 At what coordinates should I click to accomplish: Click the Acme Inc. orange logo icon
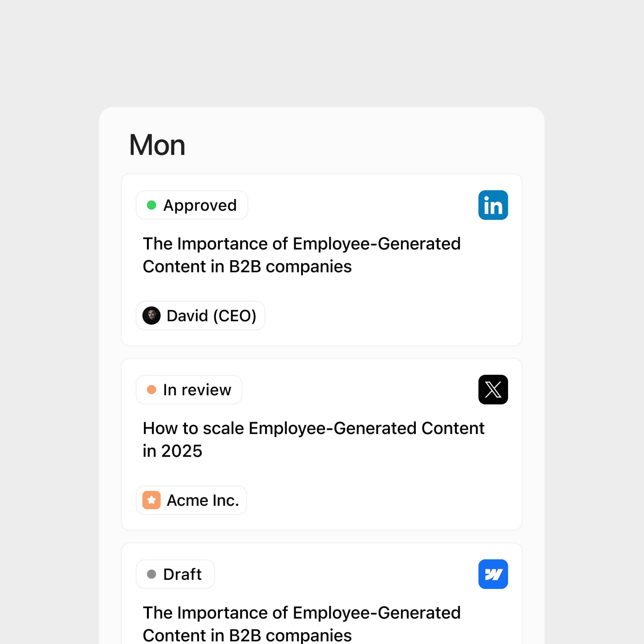(x=152, y=500)
